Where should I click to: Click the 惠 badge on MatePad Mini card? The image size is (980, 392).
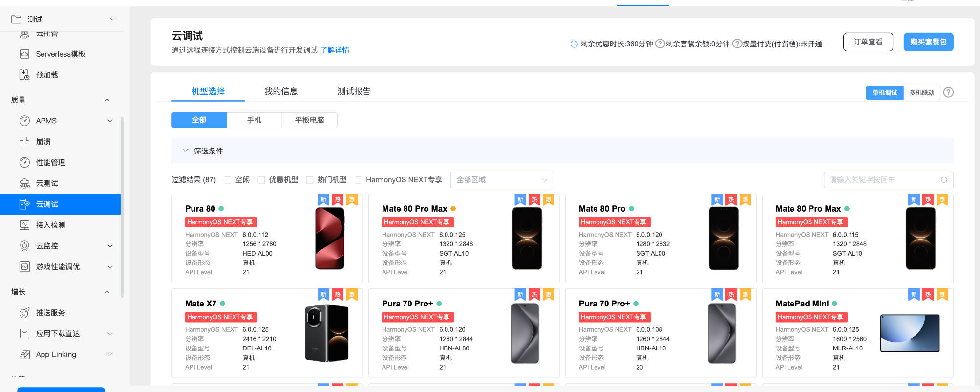point(942,294)
